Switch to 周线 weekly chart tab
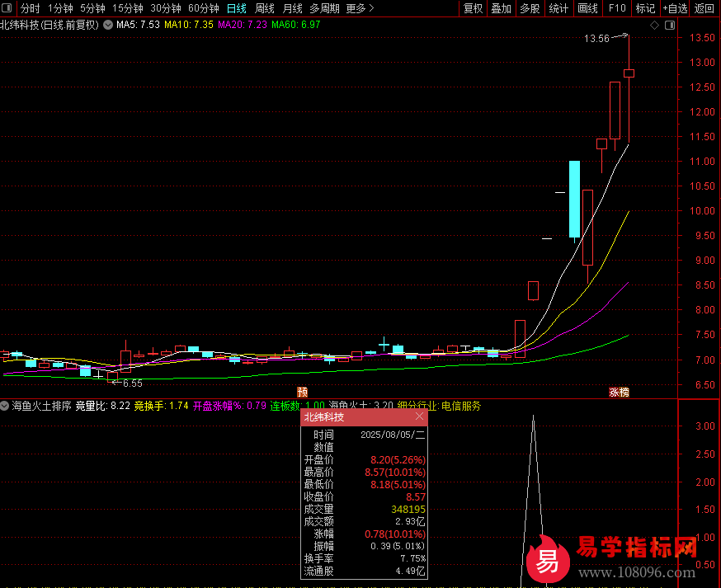Image resolution: width=721 pixels, height=588 pixels. pyautogui.click(x=264, y=8)
